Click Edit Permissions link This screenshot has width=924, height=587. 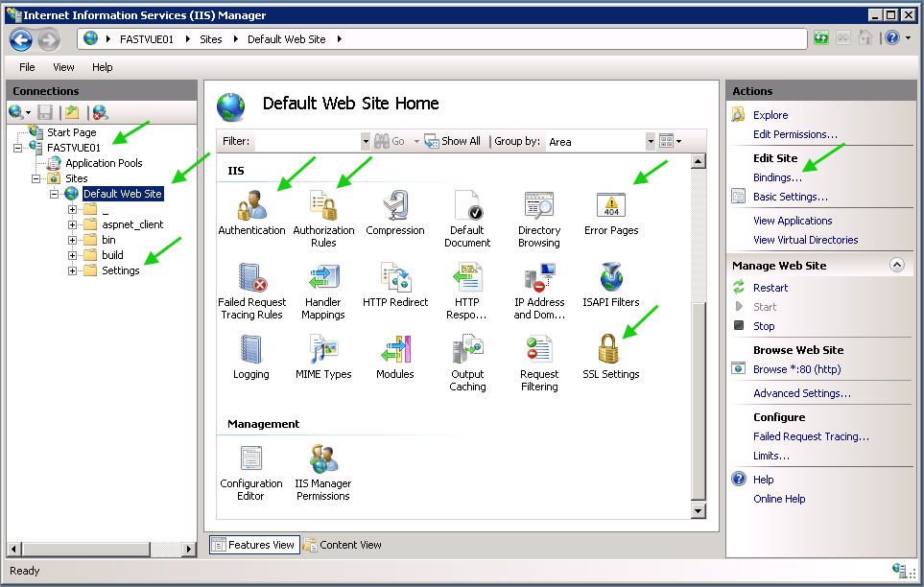click(794, 134)
